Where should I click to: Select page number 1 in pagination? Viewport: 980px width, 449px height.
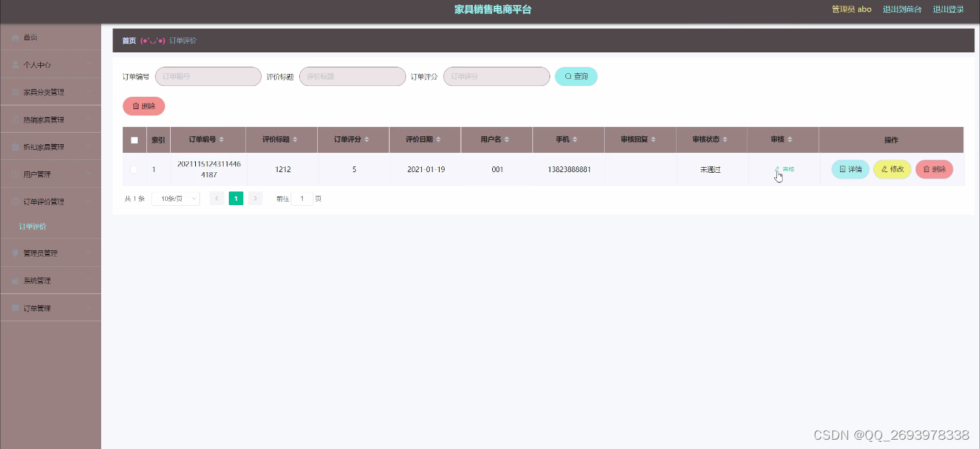[x=236, y=199]
